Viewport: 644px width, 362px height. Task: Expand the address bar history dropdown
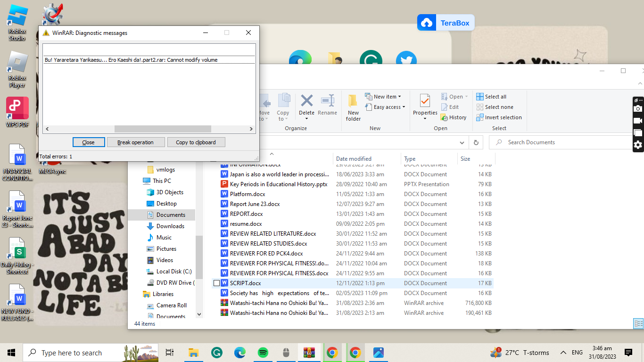462,142
